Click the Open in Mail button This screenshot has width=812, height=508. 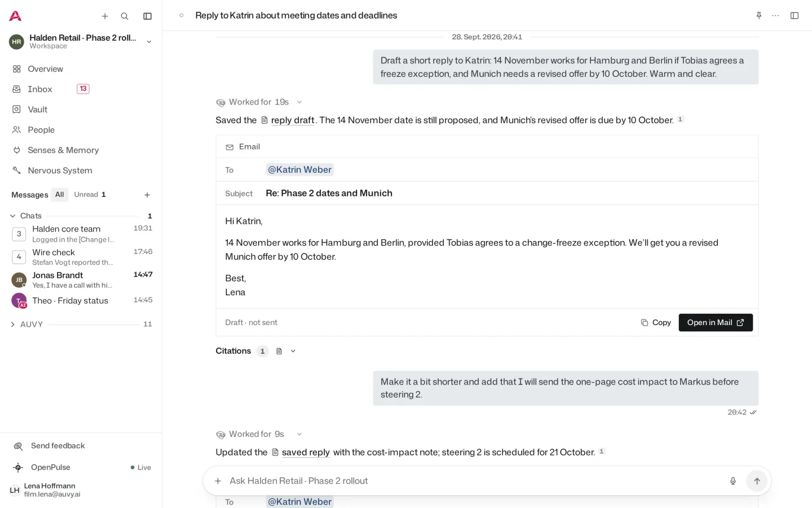(716, 322)
